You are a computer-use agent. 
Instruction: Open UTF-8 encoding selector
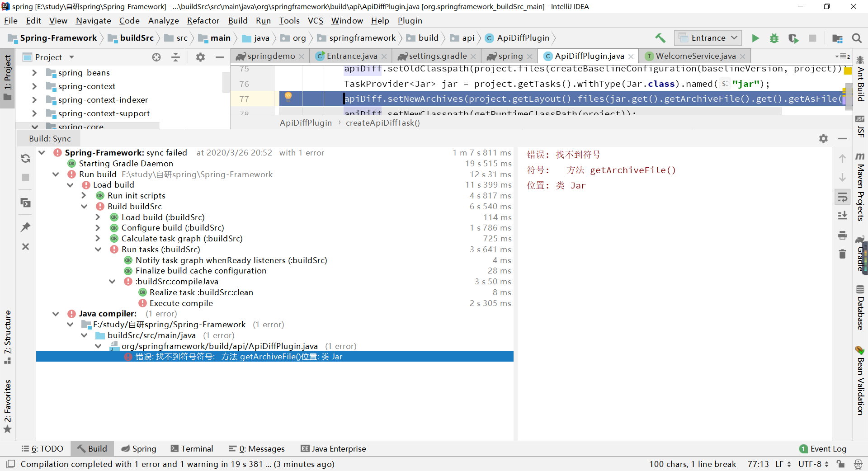(813, 464)
